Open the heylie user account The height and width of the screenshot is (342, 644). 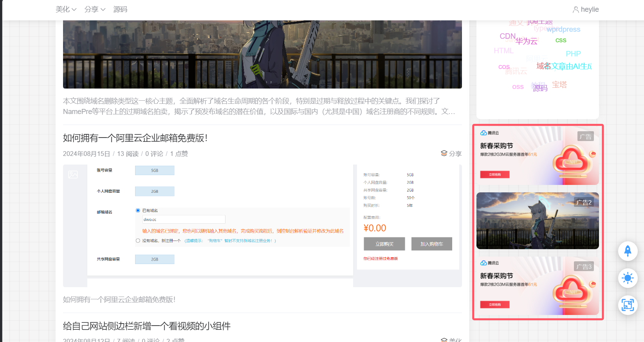(x=586, y=9)
